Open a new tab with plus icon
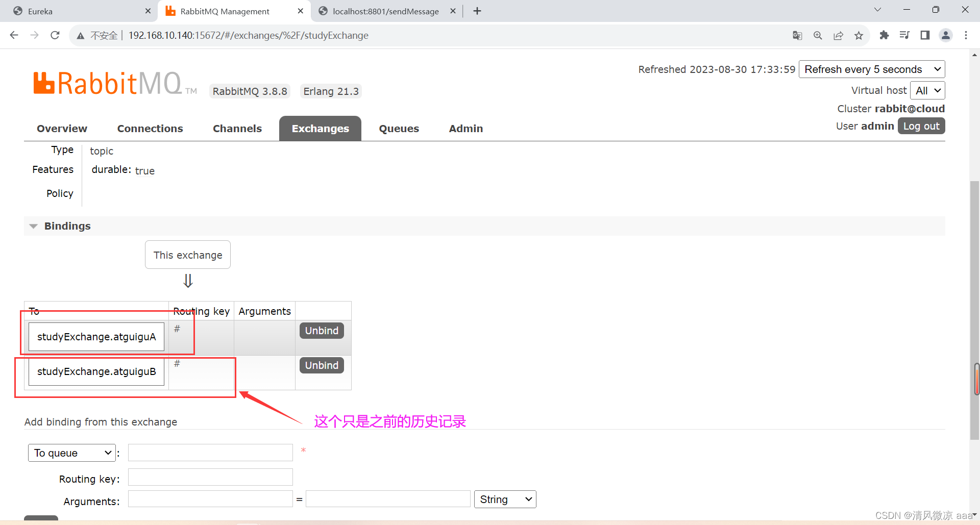The width and height of the screenshot is (980, 525). coord(477,11)
